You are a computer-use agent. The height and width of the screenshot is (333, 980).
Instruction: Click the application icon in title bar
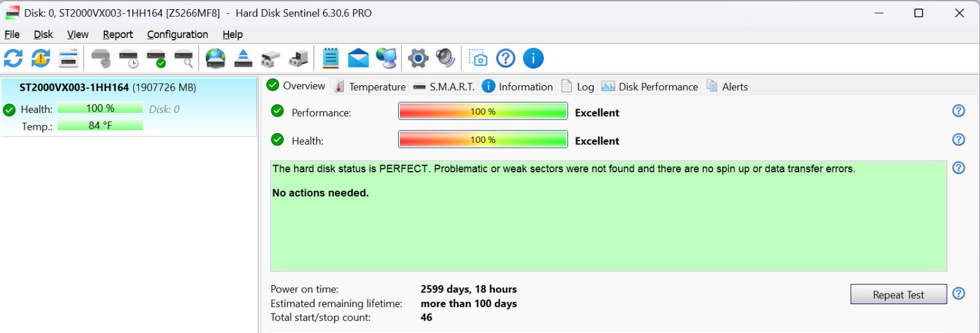point(12,12)
